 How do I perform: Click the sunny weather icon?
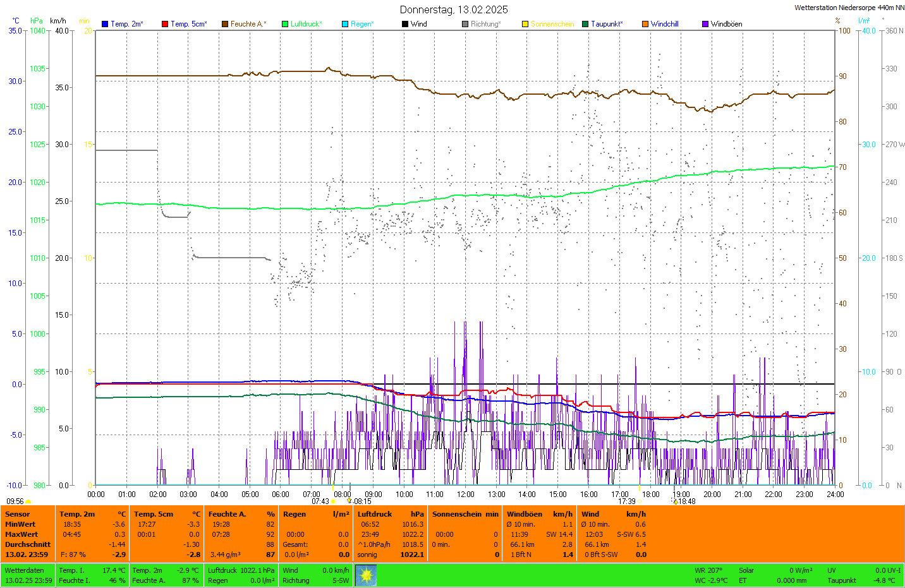(366, 575)
